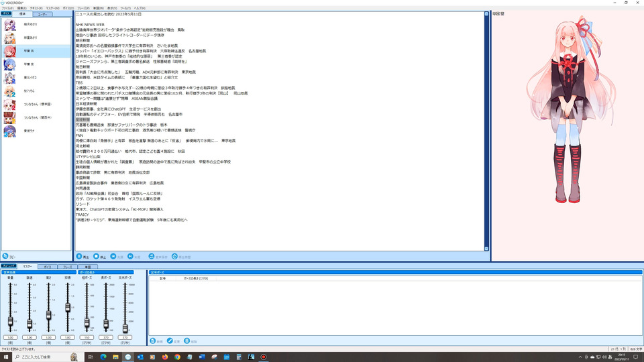Screen dimensions: 644x362
Task: Click the 新規 icon in symbol pause panel
Action: [x=153, y=341]
